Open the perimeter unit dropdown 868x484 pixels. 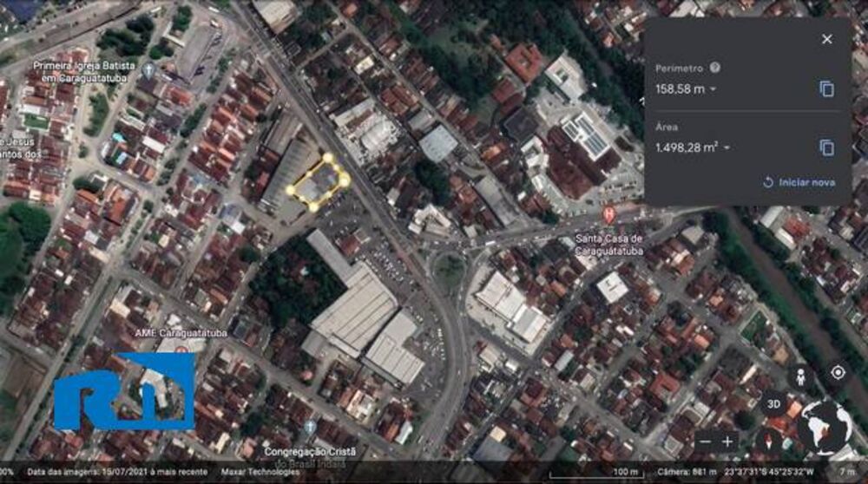pos(713,89)
